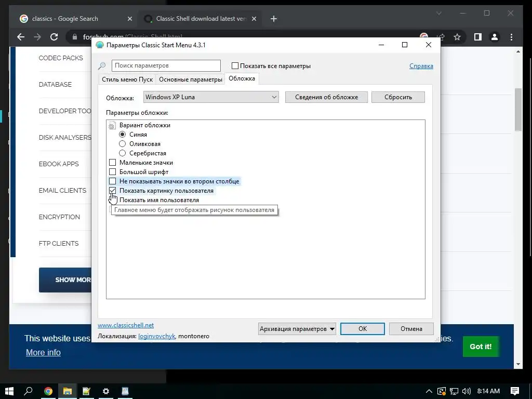Click the webpage vertical scrollbar thumb
Screen dimensions: 532x399
tap(518, 109)
